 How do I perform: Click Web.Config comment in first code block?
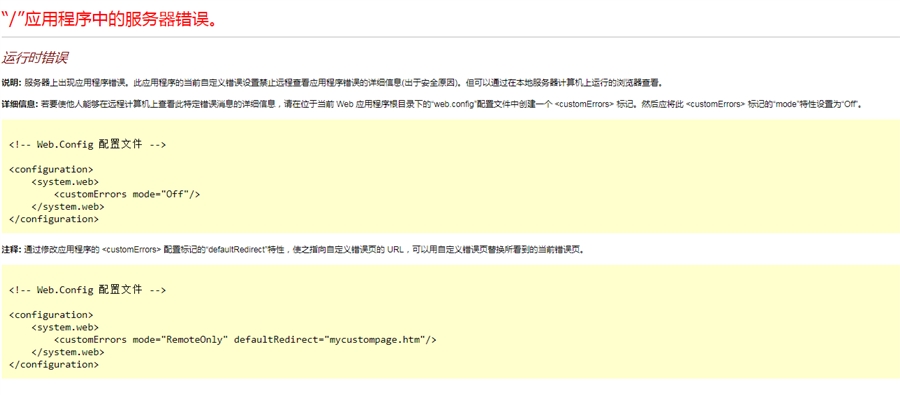(x=87, y=145)
